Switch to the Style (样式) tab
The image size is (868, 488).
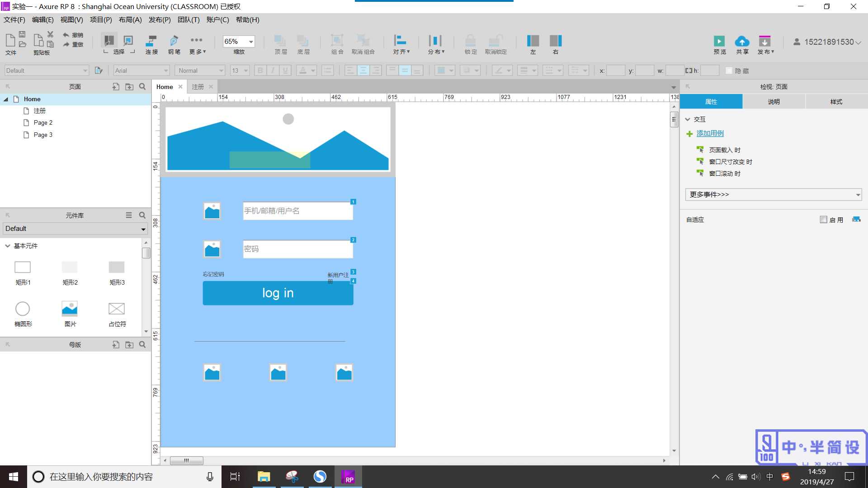click(836, 102)
